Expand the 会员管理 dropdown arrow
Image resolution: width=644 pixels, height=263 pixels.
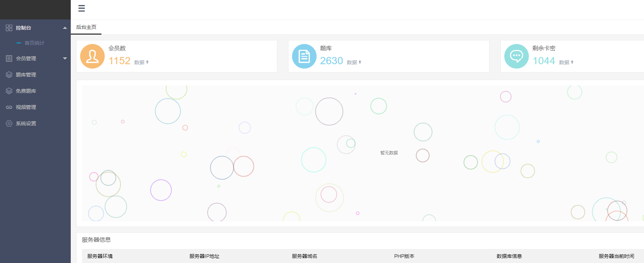[x=65, y=58]
